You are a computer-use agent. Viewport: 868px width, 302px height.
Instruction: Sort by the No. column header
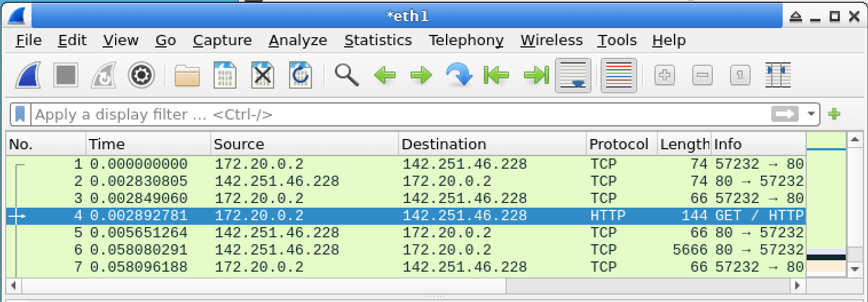[46, 144]
